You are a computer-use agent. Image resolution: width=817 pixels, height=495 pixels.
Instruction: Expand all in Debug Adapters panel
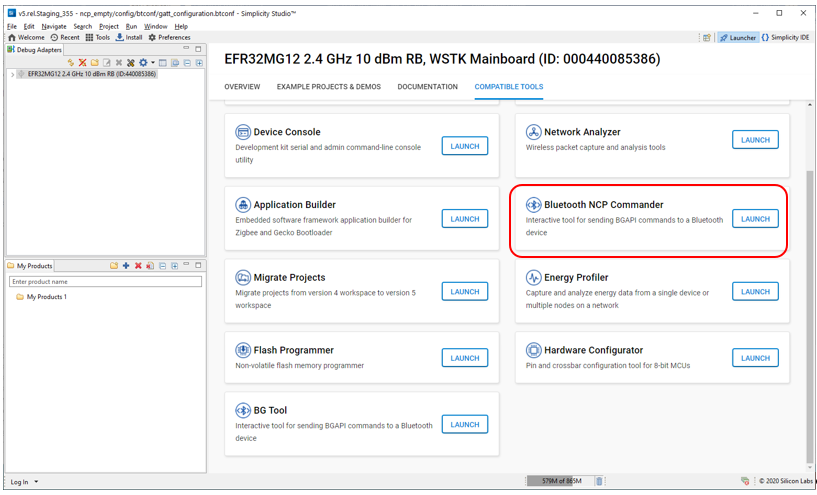(199, 63)
